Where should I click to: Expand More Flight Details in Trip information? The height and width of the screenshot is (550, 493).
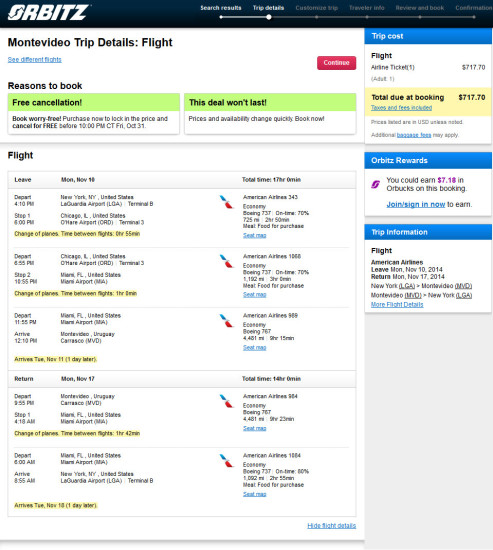[397, 304]
